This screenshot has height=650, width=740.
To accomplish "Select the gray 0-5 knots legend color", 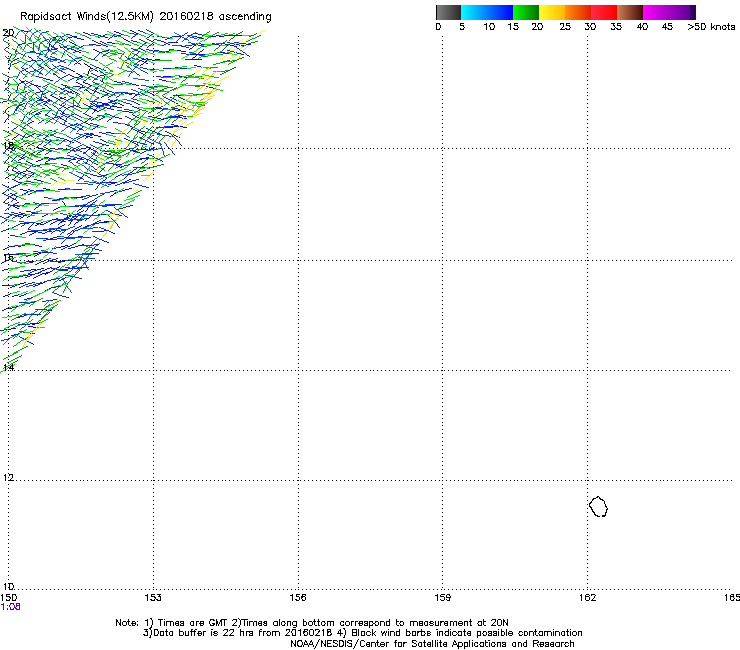I will (448, 12).
